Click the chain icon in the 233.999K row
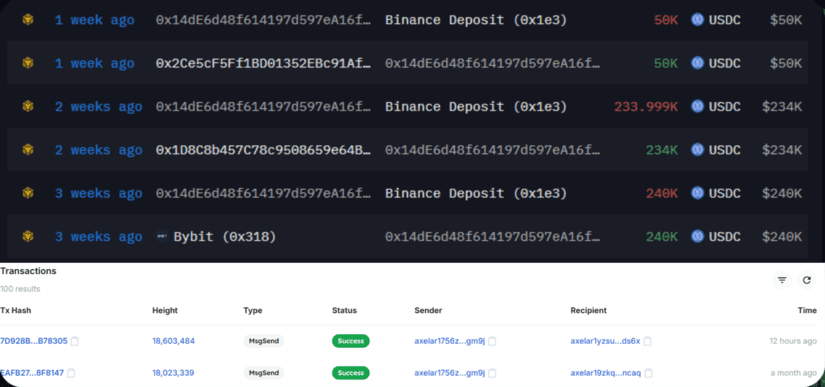 click(x=28, y=107)
